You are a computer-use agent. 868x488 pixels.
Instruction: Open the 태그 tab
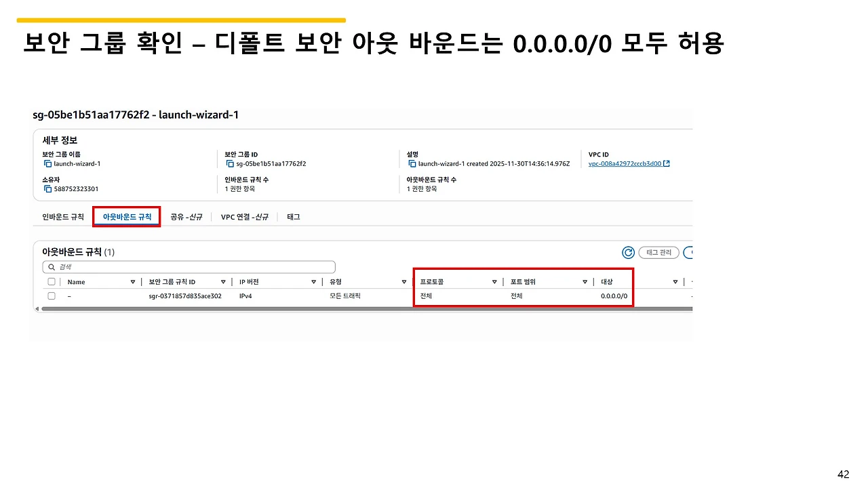[x=293, y=217]
